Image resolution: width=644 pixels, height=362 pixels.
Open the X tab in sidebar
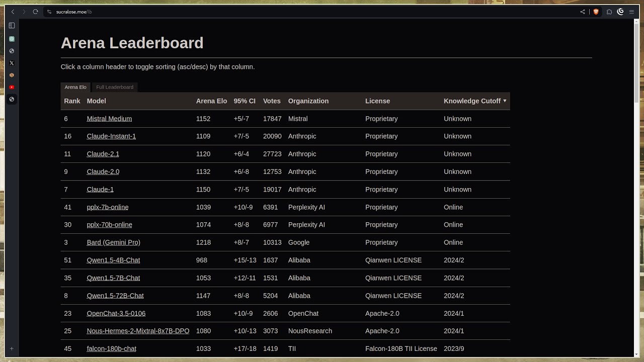pyautogui.click(x=12, y=63)
